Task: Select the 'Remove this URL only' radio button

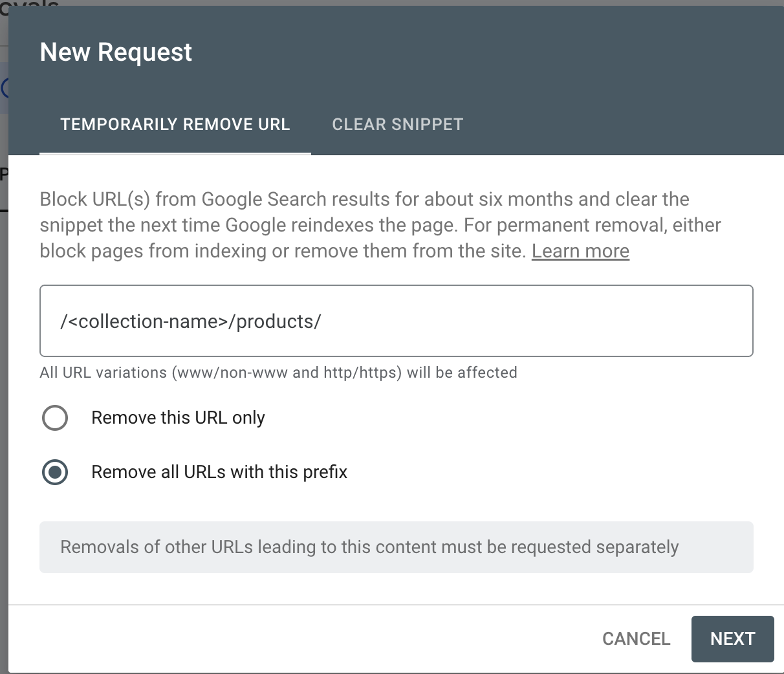Action: point(55,418)
